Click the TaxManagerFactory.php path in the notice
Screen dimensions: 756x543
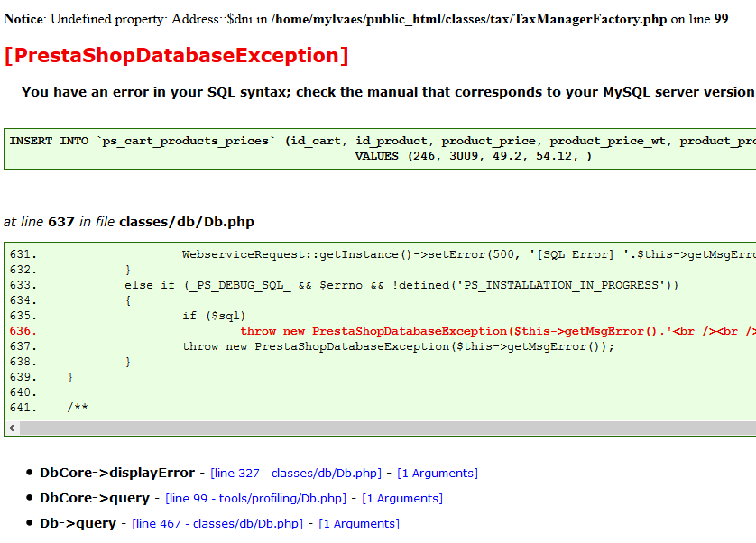point(468,19)
